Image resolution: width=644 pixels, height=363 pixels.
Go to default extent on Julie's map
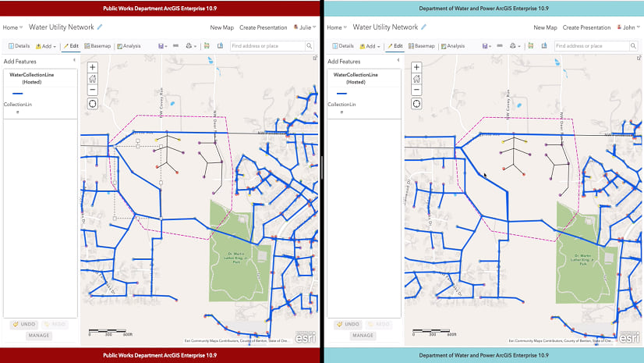(x=93, y=79)
